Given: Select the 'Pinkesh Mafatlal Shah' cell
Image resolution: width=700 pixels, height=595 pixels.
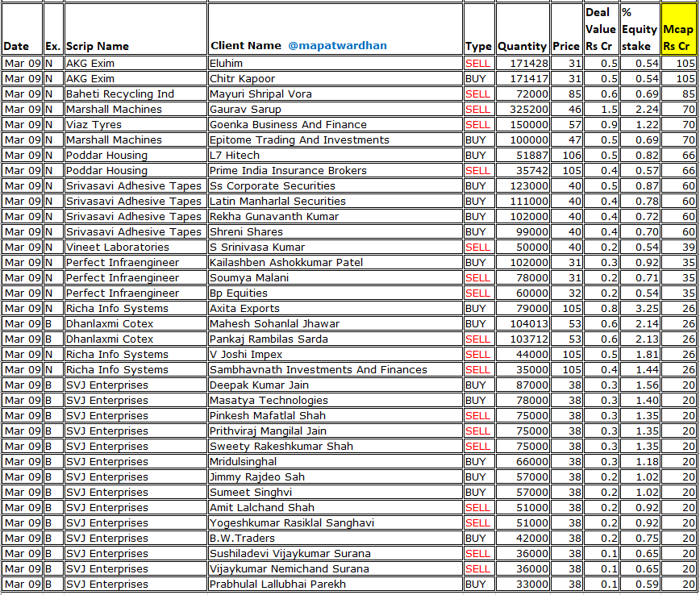Looking at the screenshot, I should pyautogui.click(x=335, y=415).
